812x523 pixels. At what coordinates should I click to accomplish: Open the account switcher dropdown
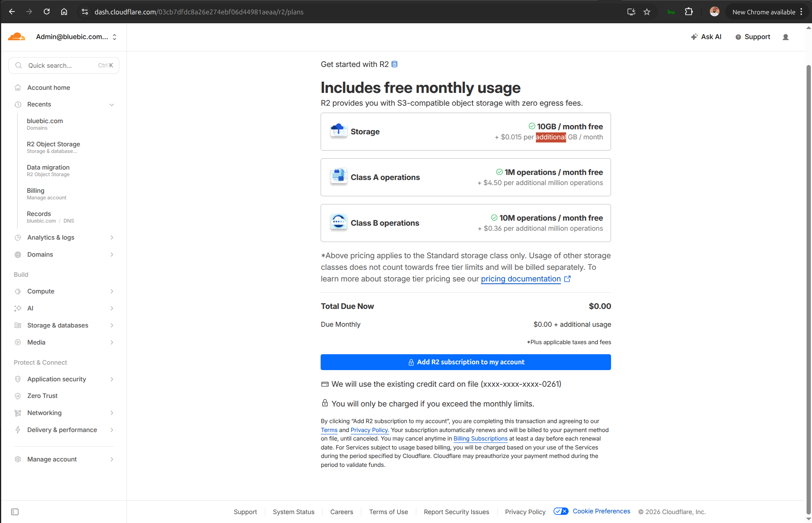click(x=115, y=37)
